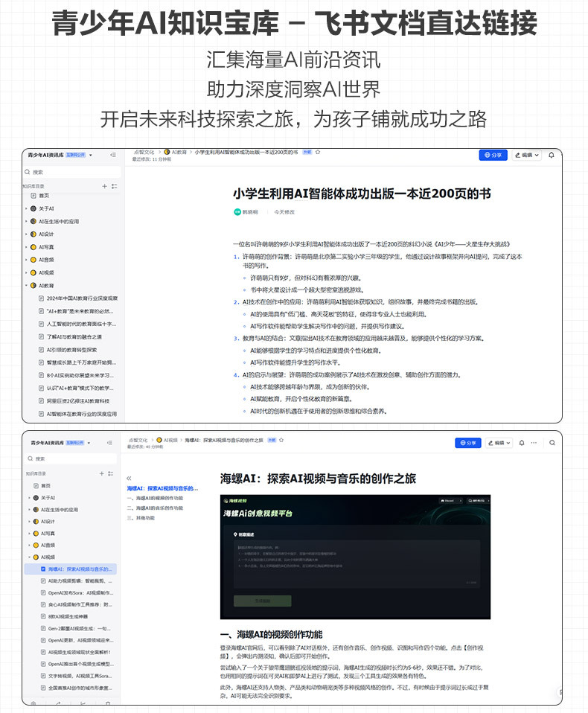Open 阿里巨资2亿押注AI教育科技 page
This screenshot has height=713, width=588.
77,401
